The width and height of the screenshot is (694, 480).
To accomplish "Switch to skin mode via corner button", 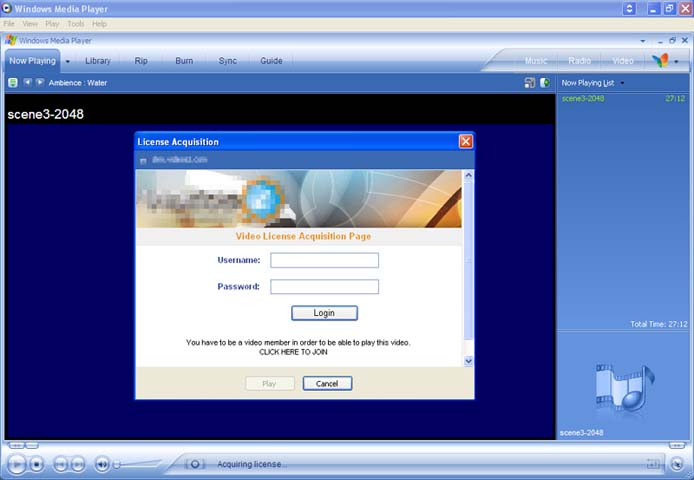I will tap(677, 464).
